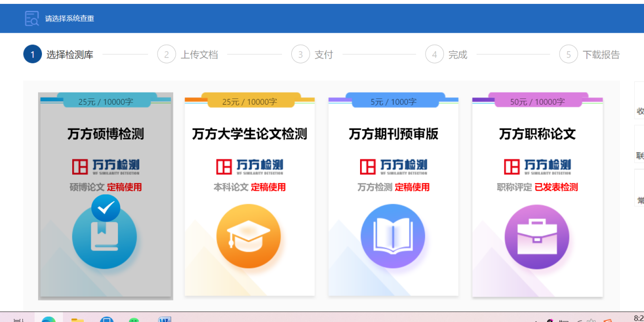This screenshot has width=644, height=322.
Task: Select the 万方期刊预审版 title
Action: [x=393, y=134]
